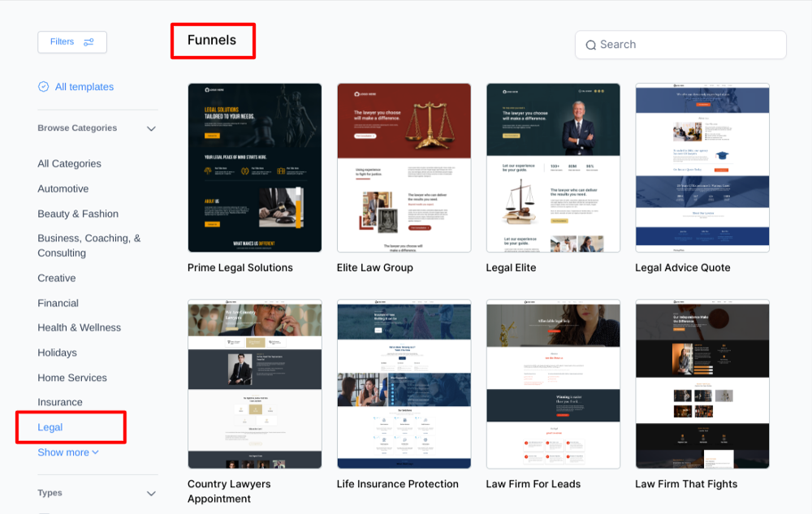Image resolution: width=812 pixels, height=514 pixels.
Task: Select the Holidays category
Action: coord(57,352)
